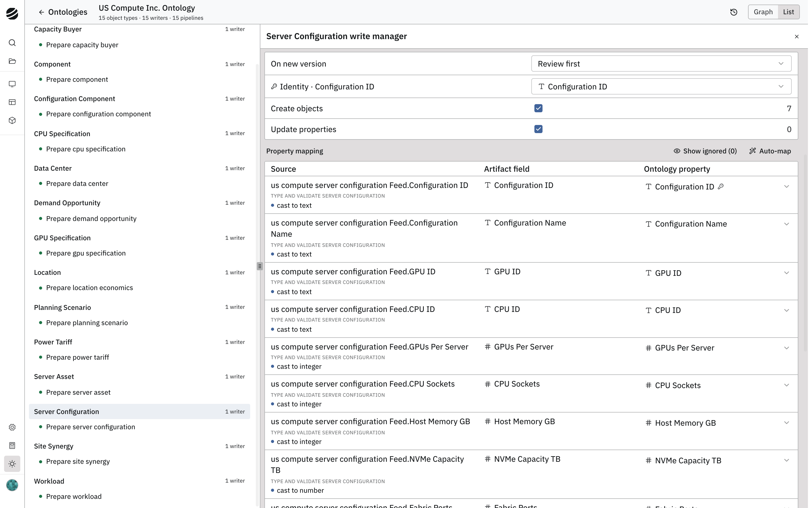Open the cube icon in the sidebar
812x508 pixels.
12,120
